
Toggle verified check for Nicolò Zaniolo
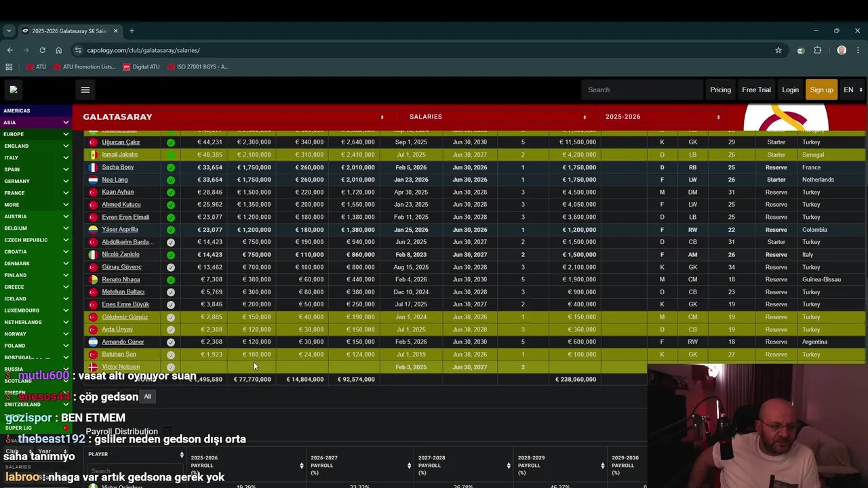pos(171,254)
